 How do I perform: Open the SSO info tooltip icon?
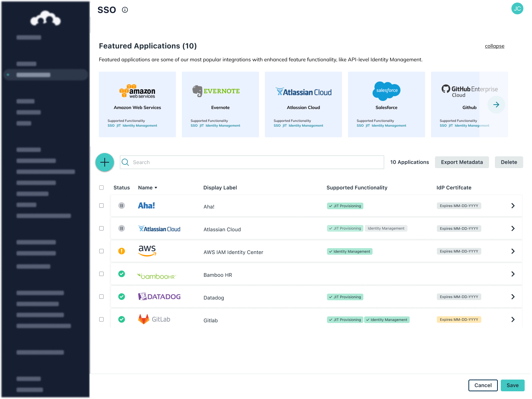125,10
